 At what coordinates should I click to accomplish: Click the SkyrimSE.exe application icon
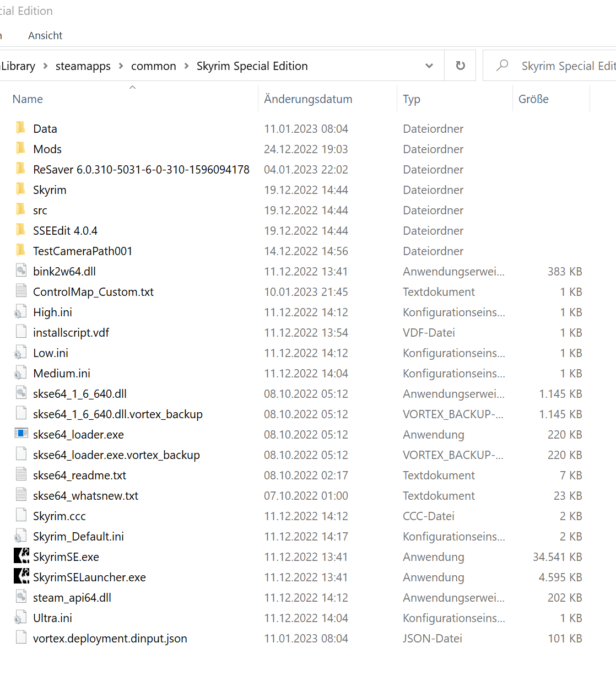pos(21,556)
